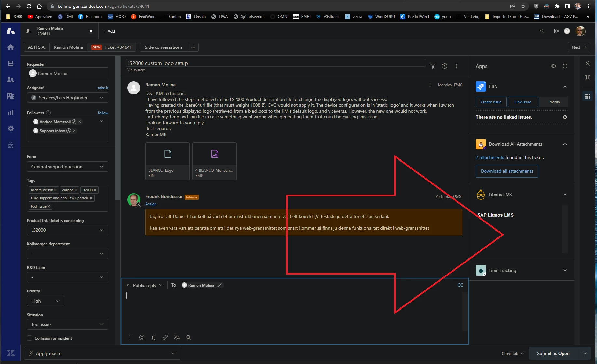This screenshot has width=597, height=364.
Task: Refresh the Apps panel
Action: coord(565,66)
